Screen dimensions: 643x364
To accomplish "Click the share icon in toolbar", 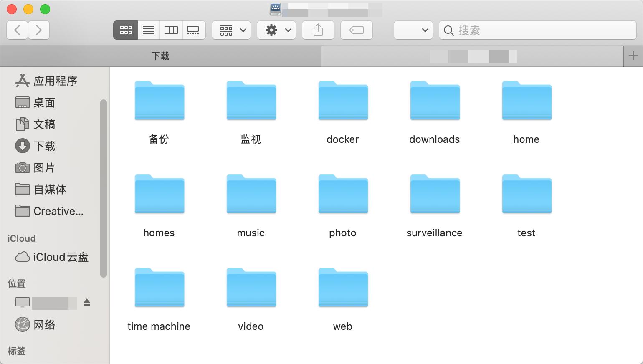I will point(318,30).
